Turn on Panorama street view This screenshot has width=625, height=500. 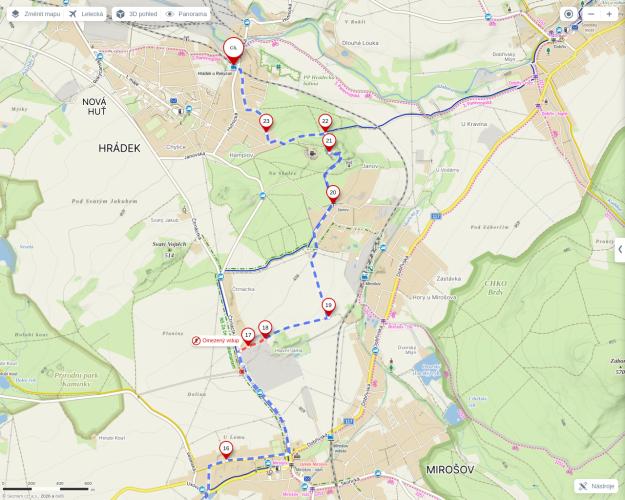click(186, 15)
